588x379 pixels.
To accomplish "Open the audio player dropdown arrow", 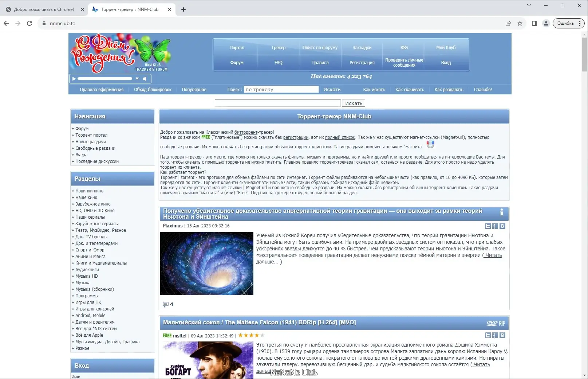I will click(x=137, y=78).
